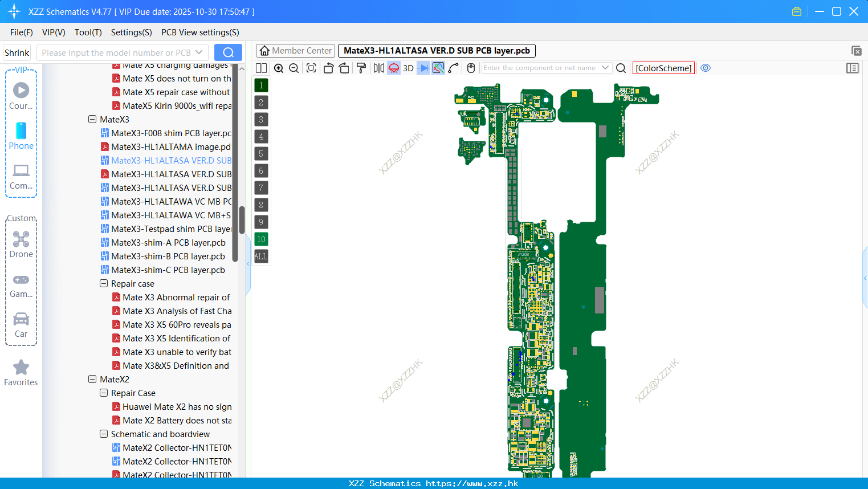The width and height of the screenshot is (868, 489).
Task: Open MateX3-Testpad shim PCB layer file
Action: coord(166,229)
